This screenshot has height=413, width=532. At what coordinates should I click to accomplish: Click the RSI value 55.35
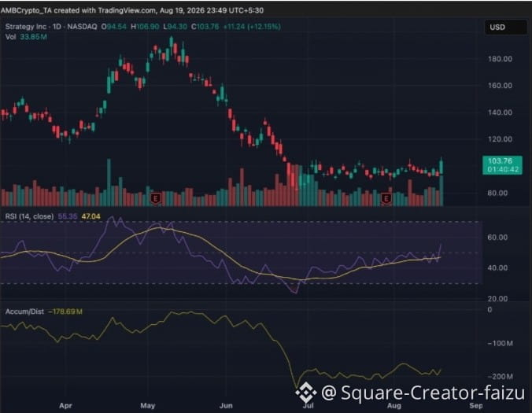(68, 216)
